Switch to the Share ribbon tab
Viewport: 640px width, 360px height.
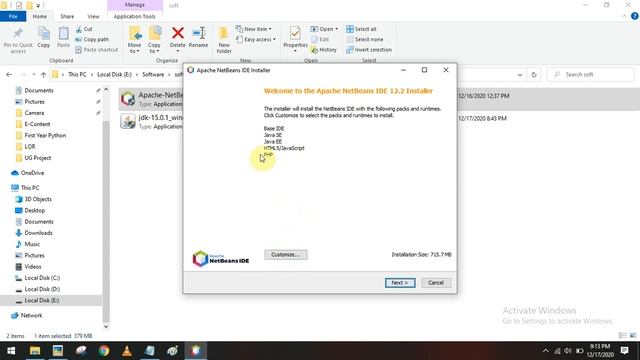67,16
